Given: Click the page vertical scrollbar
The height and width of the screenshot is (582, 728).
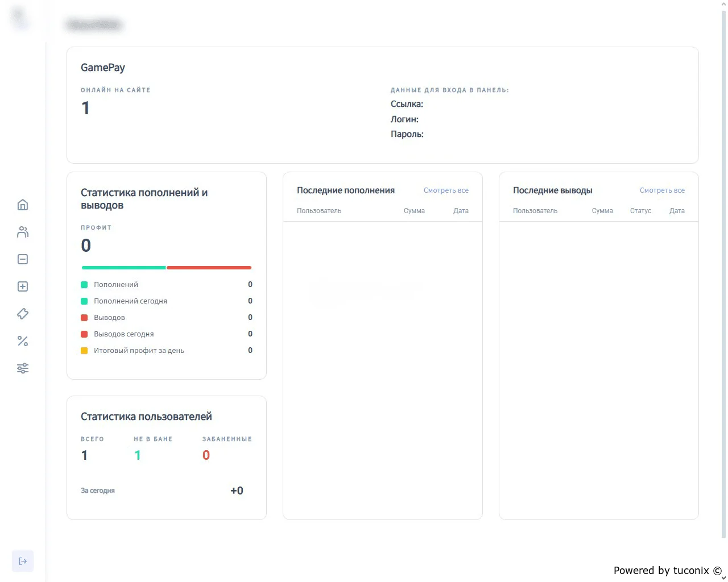Looking at the screenshot, I should (723, 273).
